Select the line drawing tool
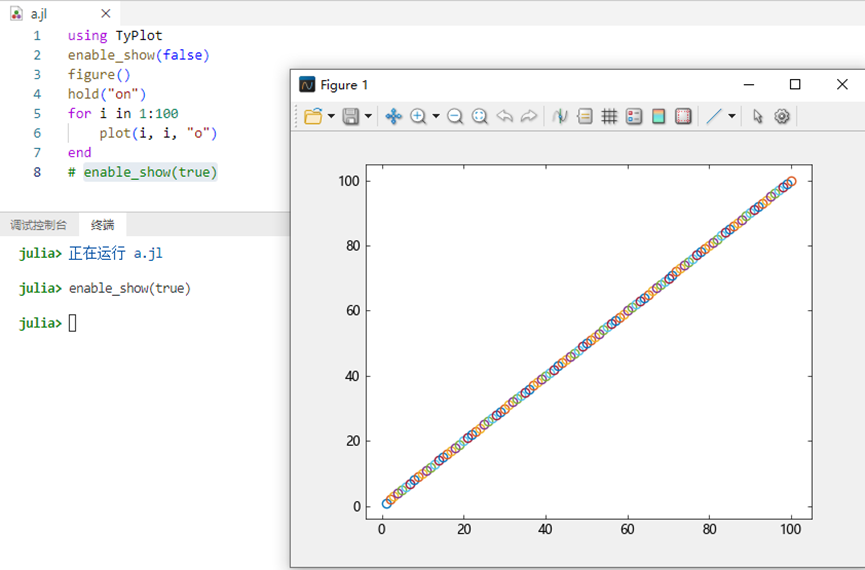Viewport: 865px width, 570px height. (714, 116)
